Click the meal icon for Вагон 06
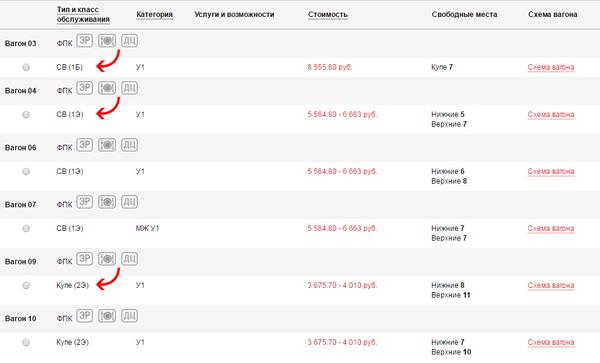Image resolution: width=600 pixels, height=363 pixels. (x=107, y=145)
